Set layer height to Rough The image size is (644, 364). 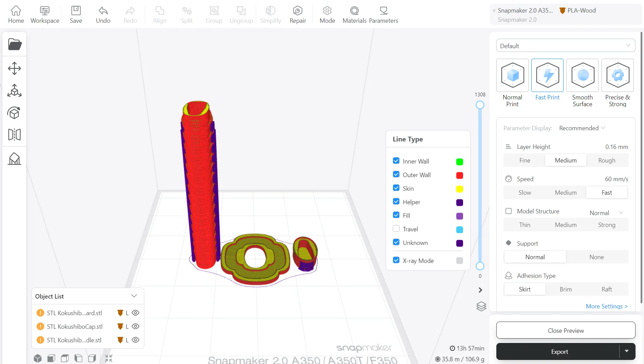[x=607, y=160]
